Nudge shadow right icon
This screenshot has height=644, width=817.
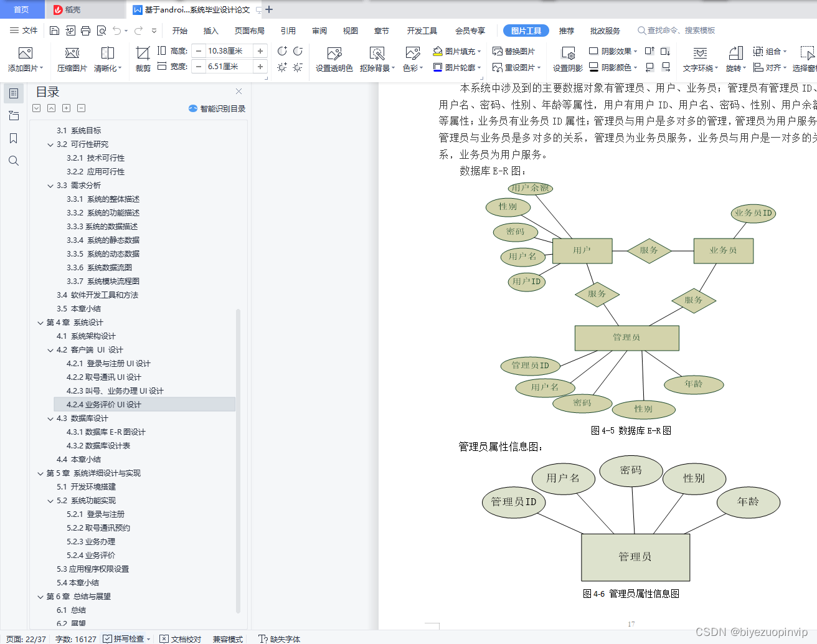[666, 67]
